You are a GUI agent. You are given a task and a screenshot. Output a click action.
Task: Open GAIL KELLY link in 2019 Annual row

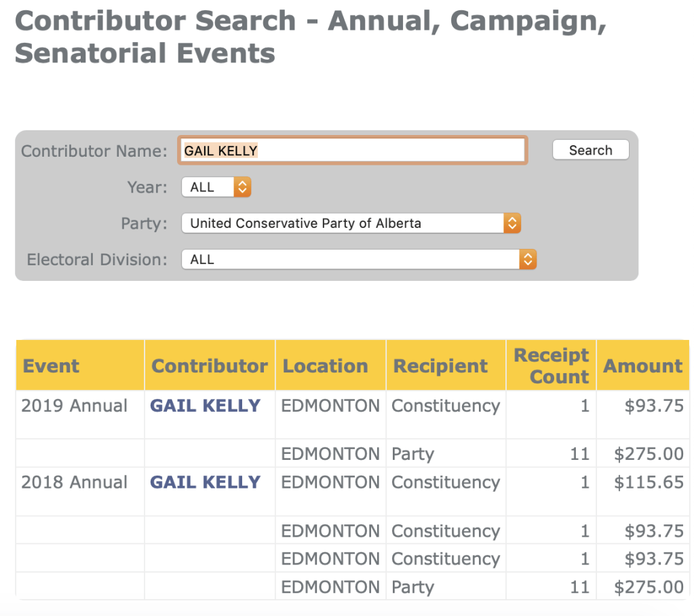[205, 406]
